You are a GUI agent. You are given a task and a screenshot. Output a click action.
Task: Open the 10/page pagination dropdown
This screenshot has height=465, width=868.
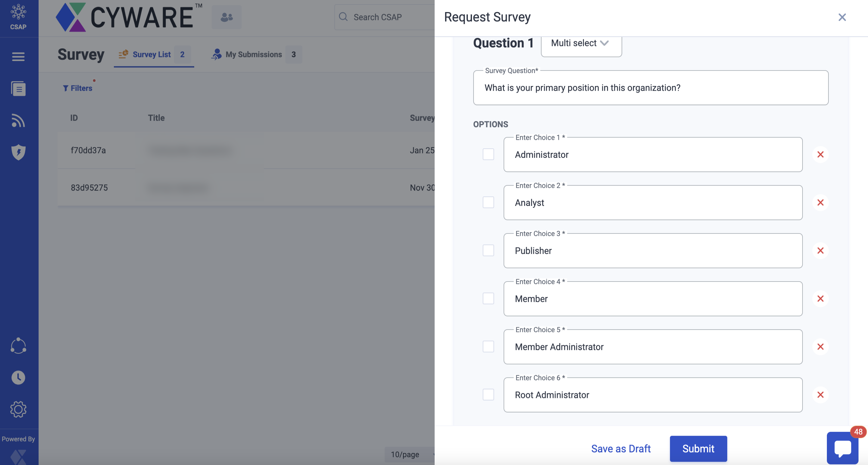click(409, 454)
